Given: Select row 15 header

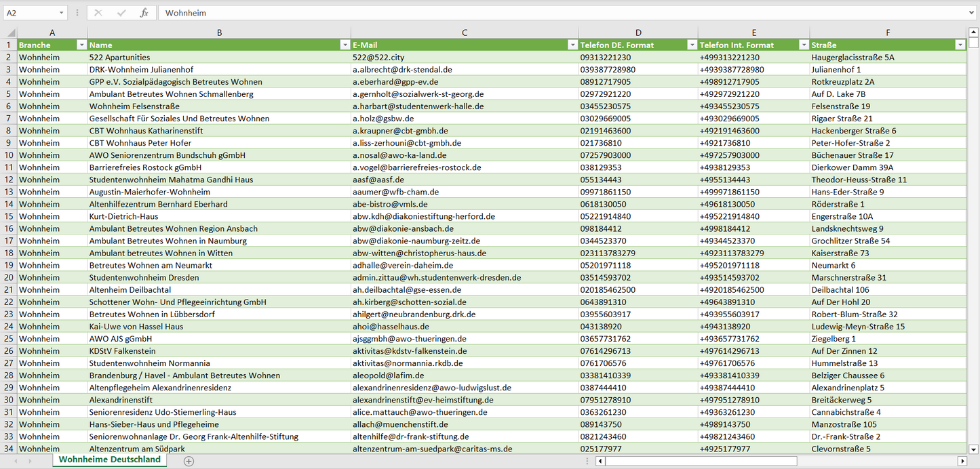Looking at the screenshot, I should tap(9, 216).
